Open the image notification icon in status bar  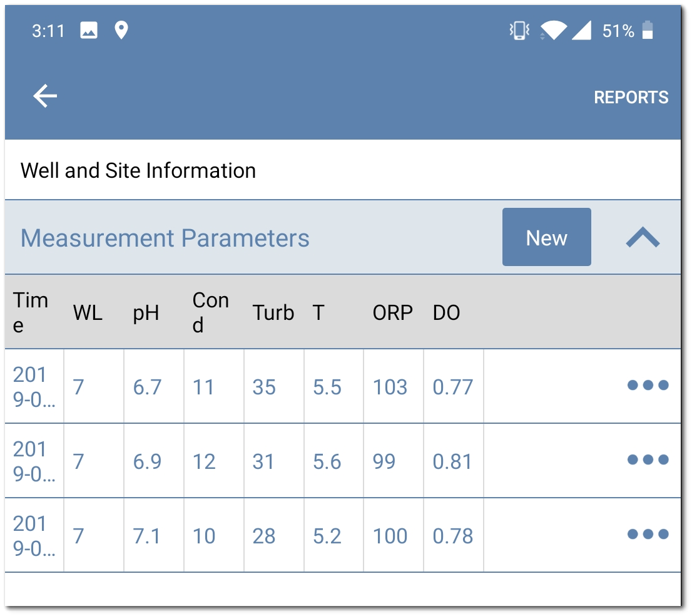click(x=88, y=29)
